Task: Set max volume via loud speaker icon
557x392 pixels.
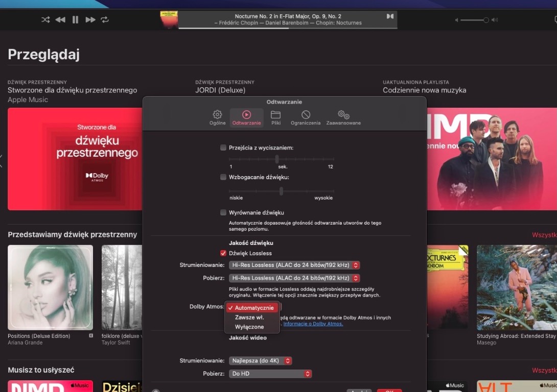Action: click(495, 20)
